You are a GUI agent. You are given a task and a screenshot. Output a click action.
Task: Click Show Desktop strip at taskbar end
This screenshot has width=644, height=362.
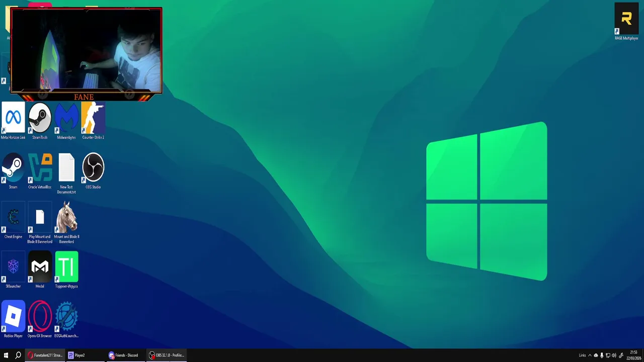pyautogui.click(x=643, y=355)
